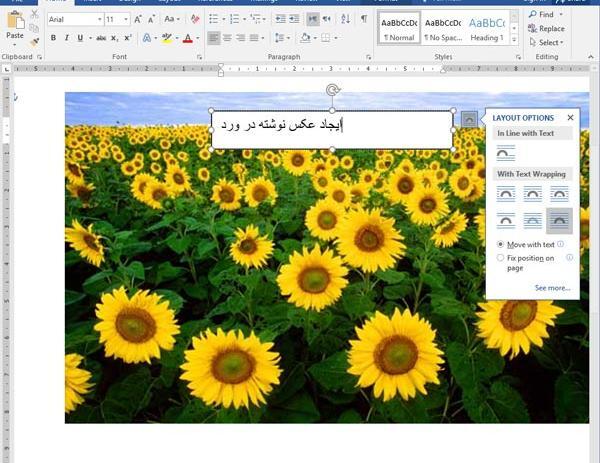Viewport: 600px width, 463px height.
Task: Select Move with text radio option
Action: coord(500,244)
